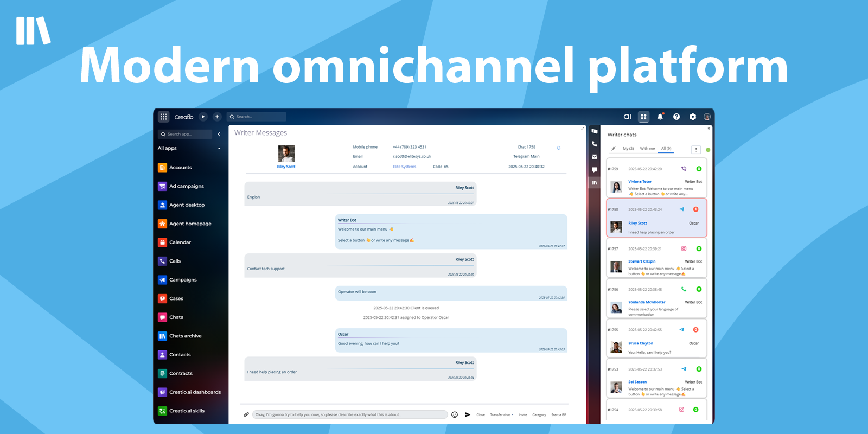
Task: Open Creatio.ai skills in sidebar
Action: [x=187, y=411]
